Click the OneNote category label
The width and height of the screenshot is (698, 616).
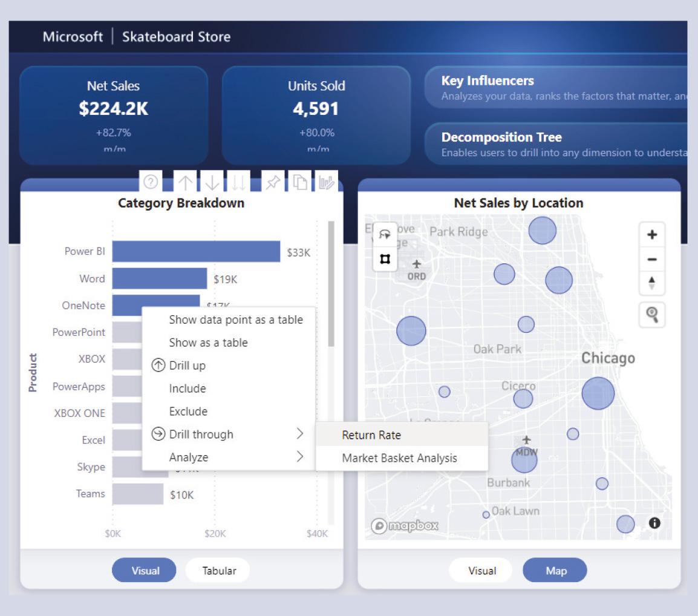coord(83,306)
